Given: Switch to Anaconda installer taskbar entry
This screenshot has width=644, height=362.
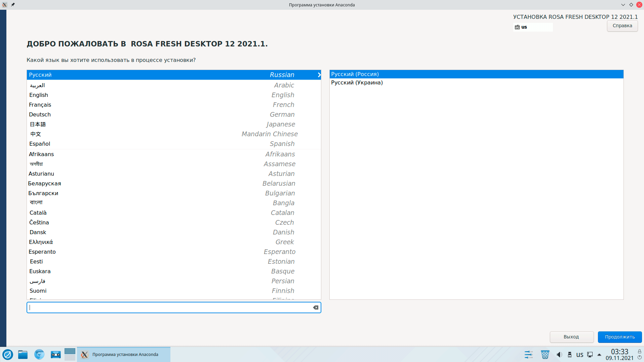Looking at the screenshot, I should (124, 354).
